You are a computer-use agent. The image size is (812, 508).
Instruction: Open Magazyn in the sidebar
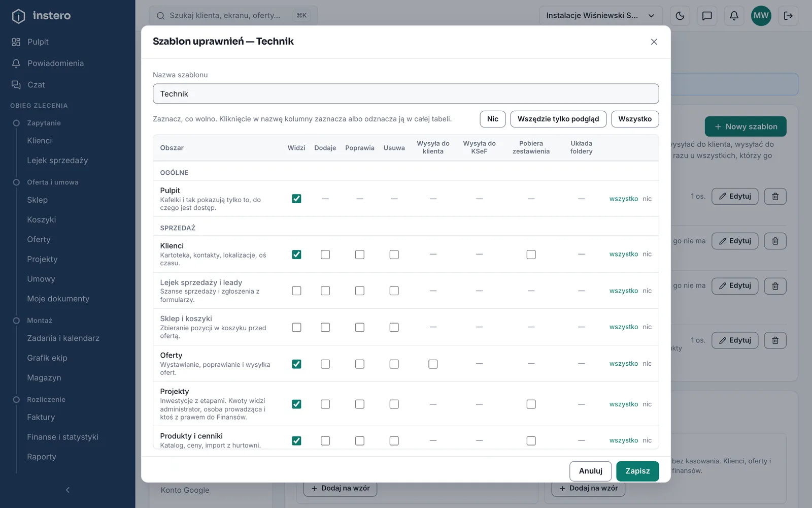coord(44,377)
